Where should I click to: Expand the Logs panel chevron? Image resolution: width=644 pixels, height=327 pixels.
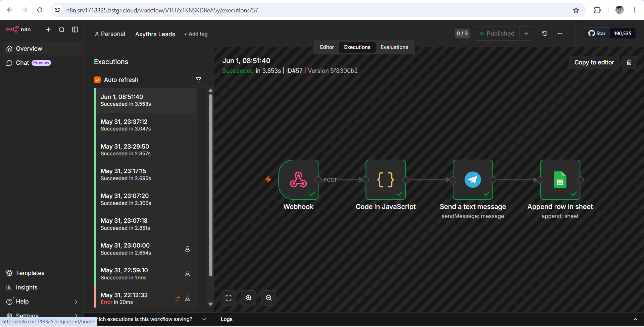[635, 319]
